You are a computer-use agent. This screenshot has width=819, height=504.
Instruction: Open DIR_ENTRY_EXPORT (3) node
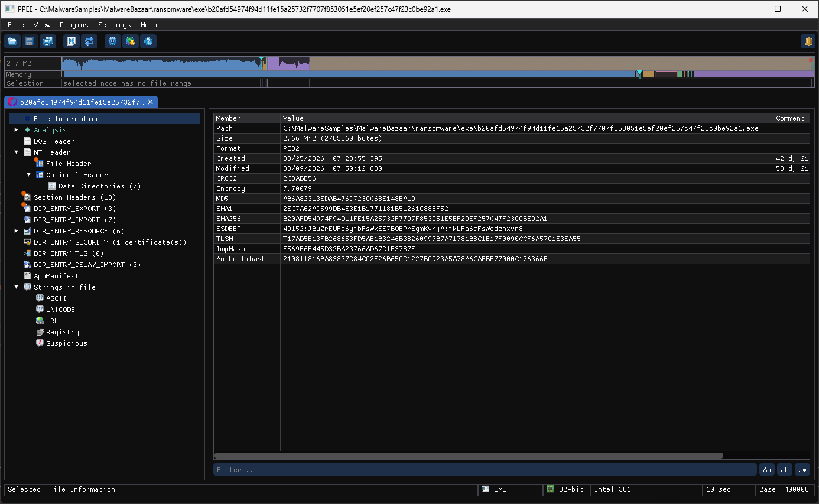[x=75, y=209]
